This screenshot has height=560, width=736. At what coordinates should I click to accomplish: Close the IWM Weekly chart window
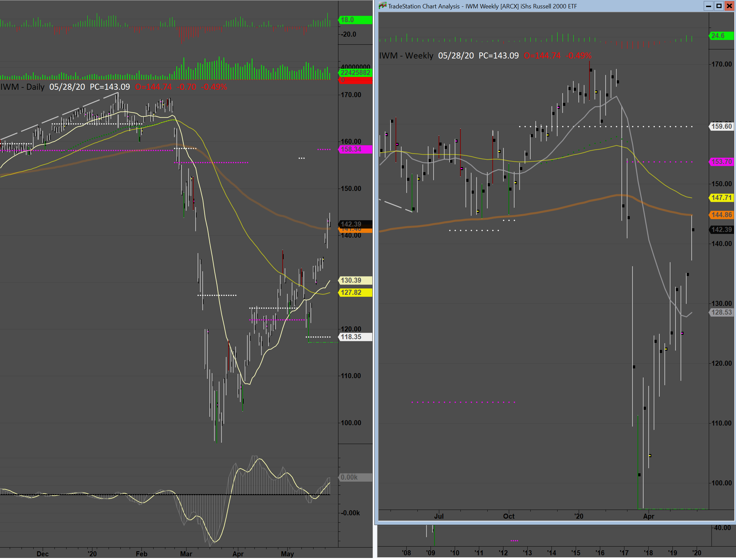coord(729,6)
